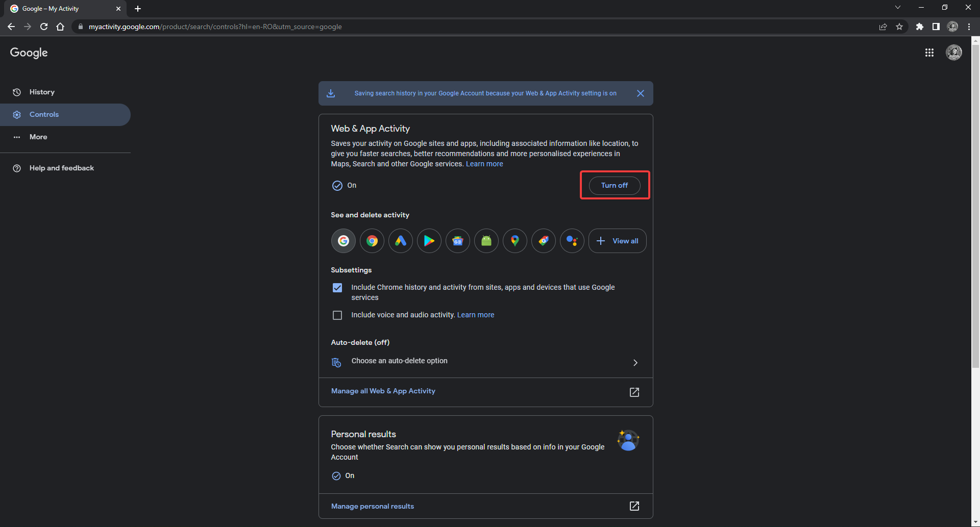This screenshot has width=980, height=527.
Task: Close the My Activity tab
Action: (x=118, y=9)
